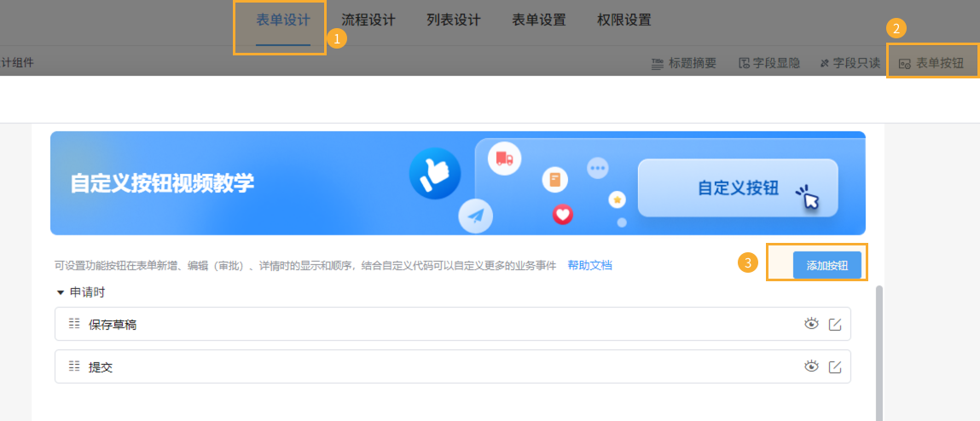980x421 pixels.
Task: Click drag handle icon of 提交 row
Action: [x=74, y=366]
